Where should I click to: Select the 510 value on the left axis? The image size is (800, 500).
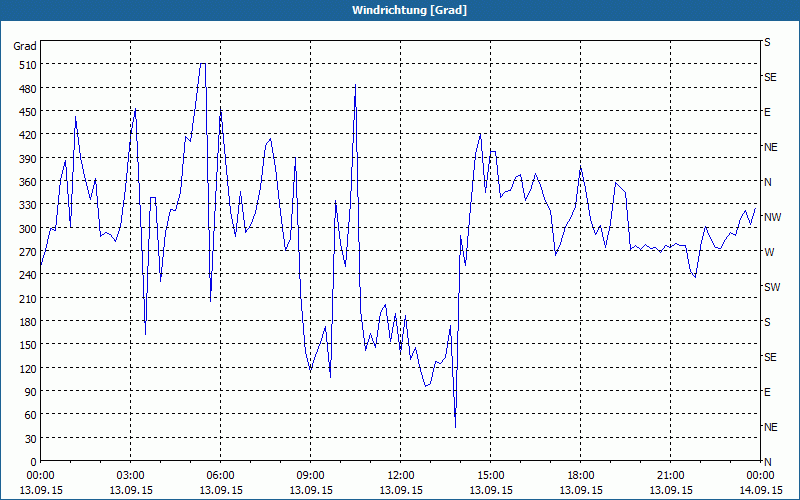click(28, 65)
